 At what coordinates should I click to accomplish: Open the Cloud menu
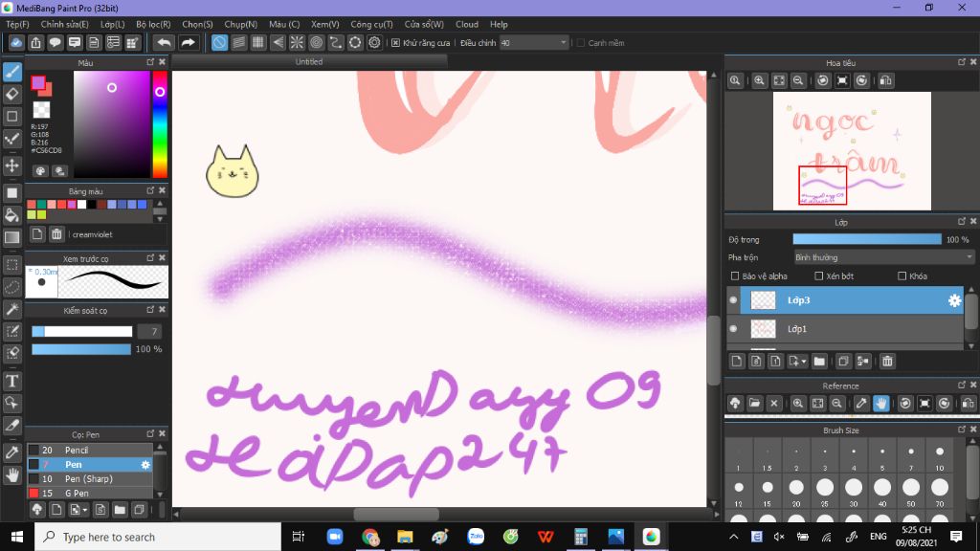click(x=467, y=24)
